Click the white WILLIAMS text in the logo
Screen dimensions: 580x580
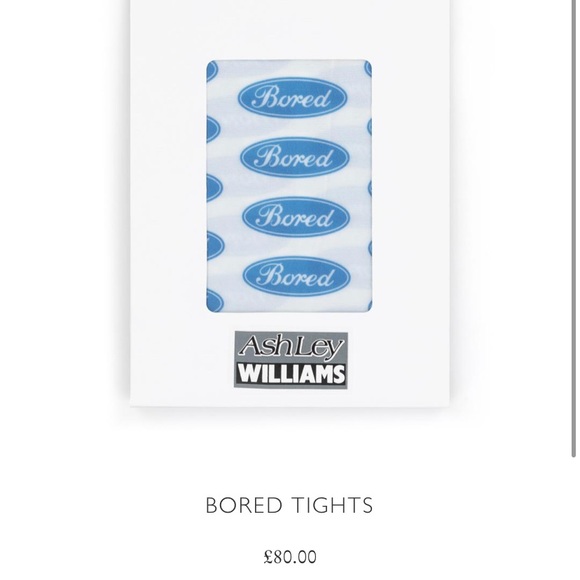[291, 374]
